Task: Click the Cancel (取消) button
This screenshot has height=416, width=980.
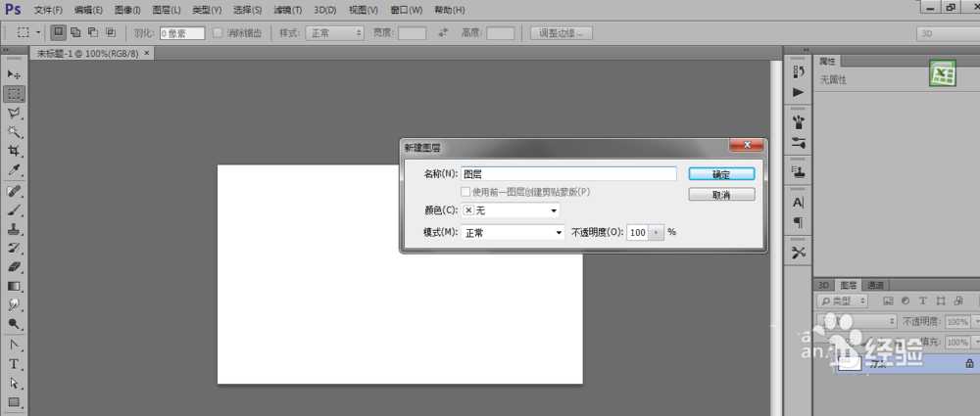Action: point(720,195)
